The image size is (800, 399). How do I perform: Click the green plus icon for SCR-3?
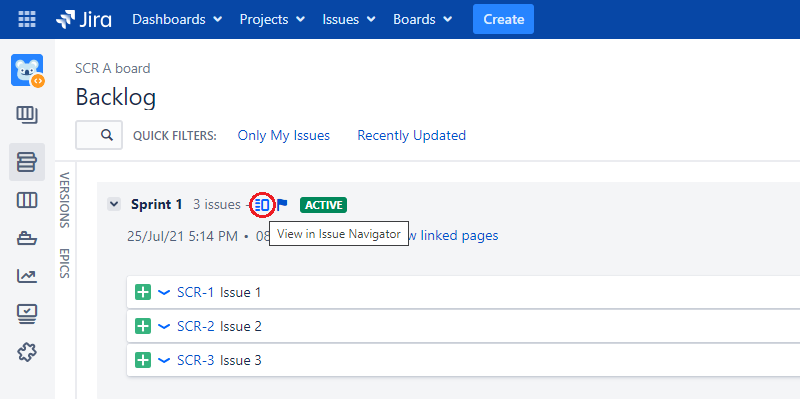(x=143, y=360)
